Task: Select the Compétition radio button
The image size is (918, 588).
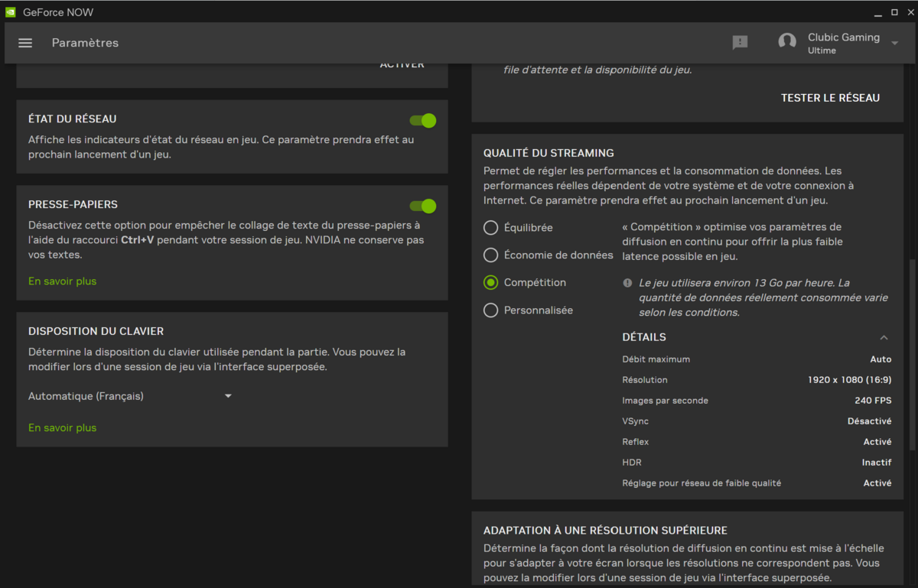Action: coord(490,283)
